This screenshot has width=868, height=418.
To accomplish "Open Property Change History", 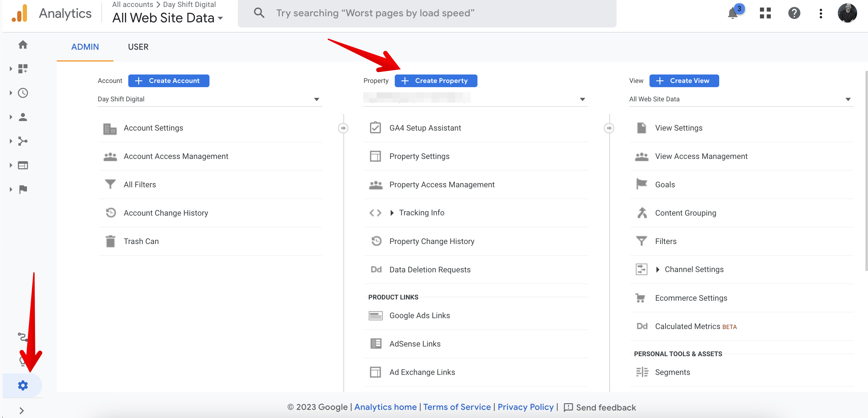I will pyautogui.click(x=432, y=241).
